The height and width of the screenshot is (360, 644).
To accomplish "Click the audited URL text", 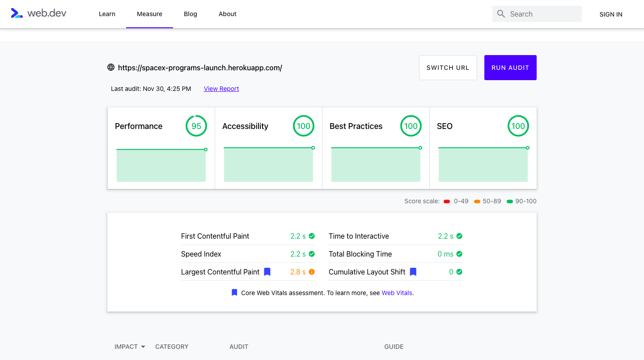I will point(200,68).
